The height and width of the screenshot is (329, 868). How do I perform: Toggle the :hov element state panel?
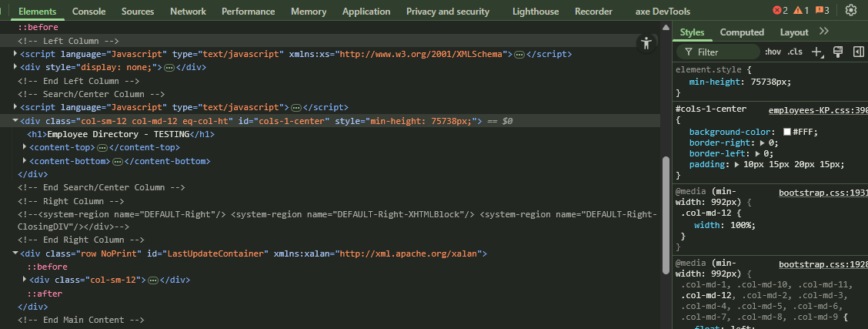point(773,52)
